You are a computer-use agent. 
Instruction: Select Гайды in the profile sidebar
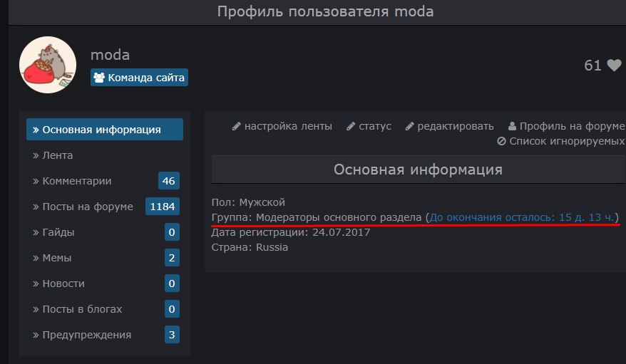point(58,232)
